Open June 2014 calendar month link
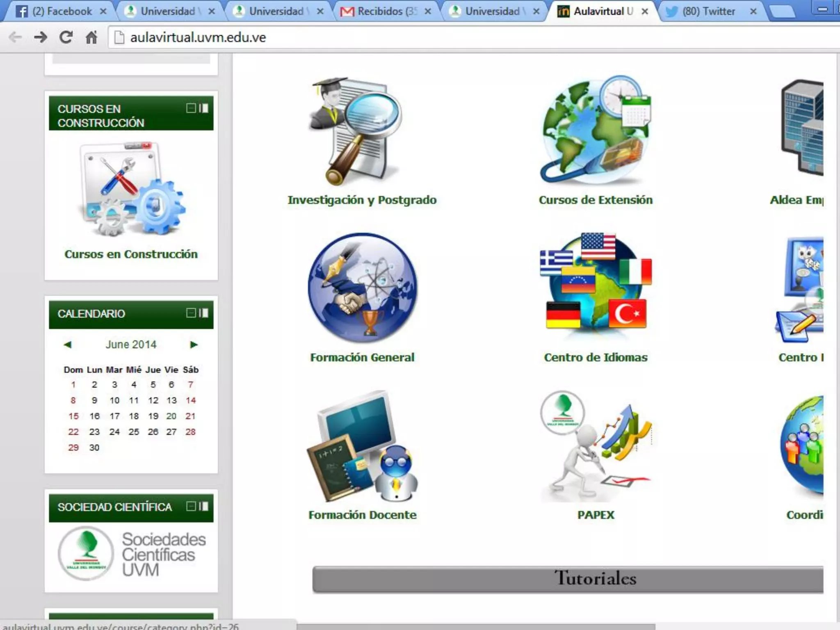Image resolution: width=840 pixels, height=630 pixels. (131, 345)
